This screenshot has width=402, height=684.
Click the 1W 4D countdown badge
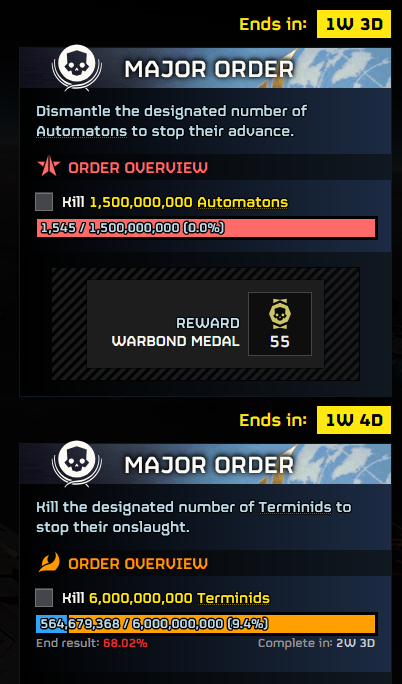click(x=354, y=420)
